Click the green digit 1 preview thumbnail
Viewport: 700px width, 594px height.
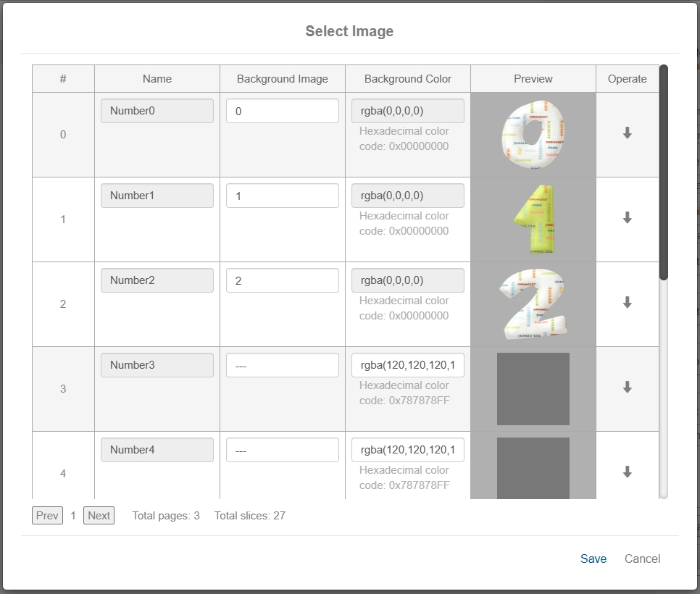[x=533, y=219]
